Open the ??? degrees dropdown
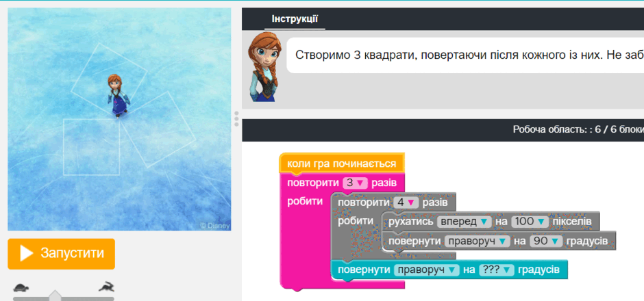This screenshot has height=301, width=644. (497, 270)
